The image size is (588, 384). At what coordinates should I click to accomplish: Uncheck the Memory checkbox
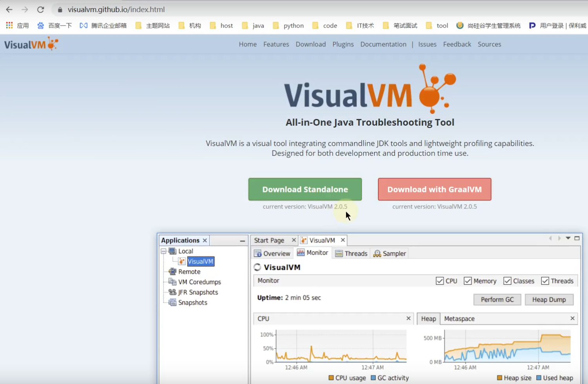pyautogui.click(x=468, y=281)
